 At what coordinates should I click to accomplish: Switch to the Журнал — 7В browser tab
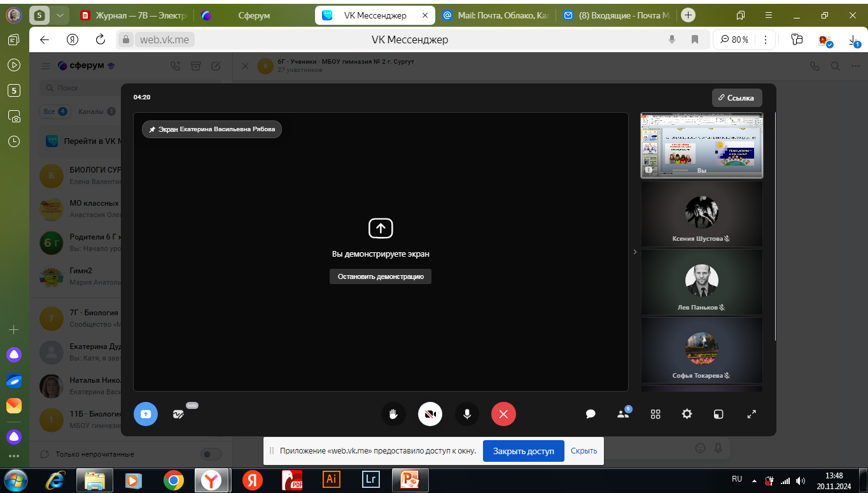[x=134, y=15]
